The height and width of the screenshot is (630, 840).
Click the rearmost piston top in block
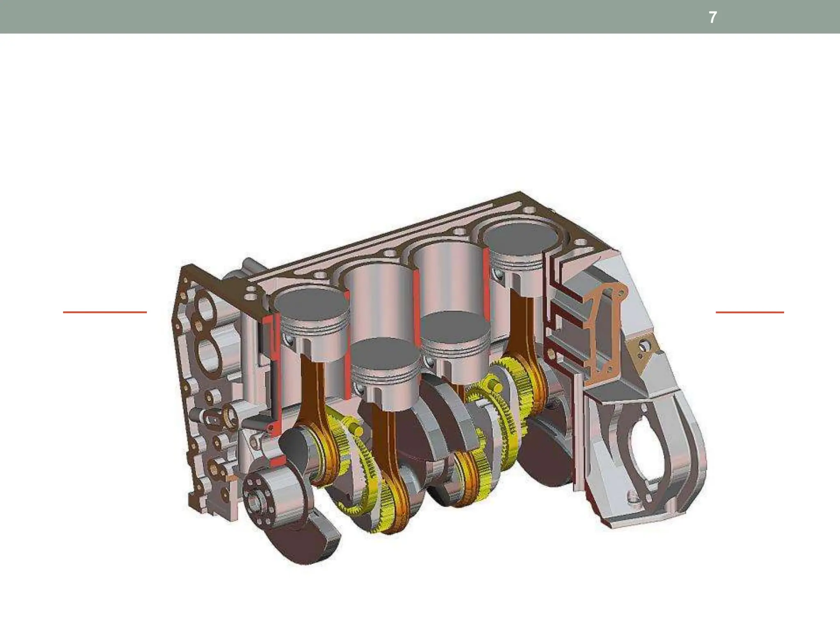pyautogui.click(x=520, y=240)
